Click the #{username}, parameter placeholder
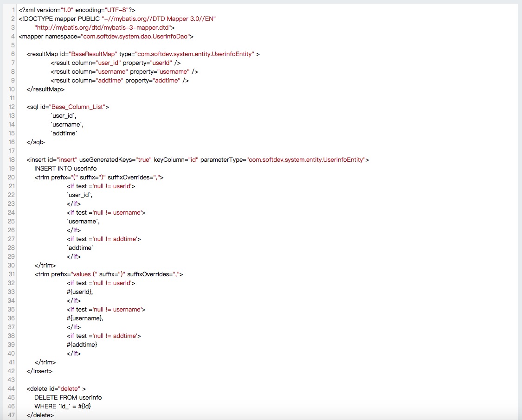 point(85,318)
